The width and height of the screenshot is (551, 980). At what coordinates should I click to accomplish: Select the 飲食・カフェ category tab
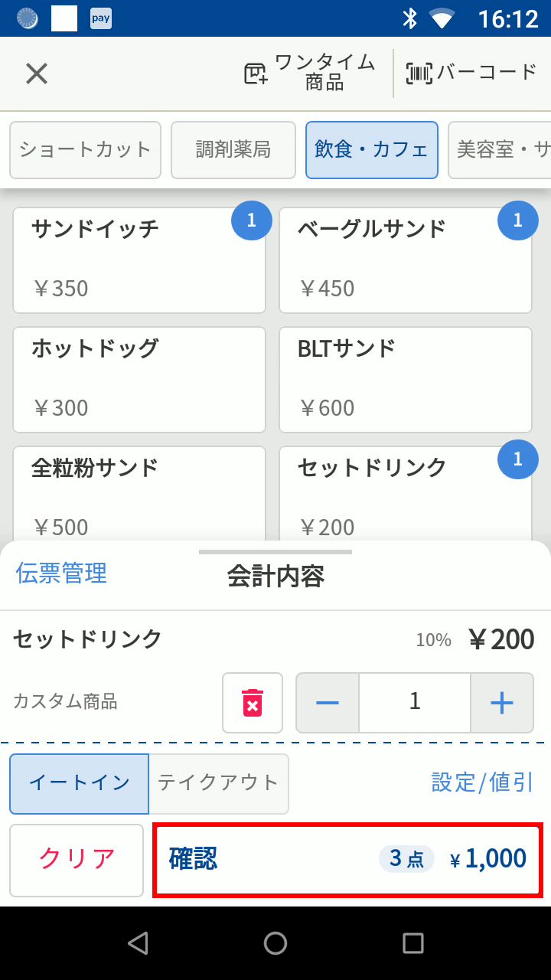(x=372, y=150)
